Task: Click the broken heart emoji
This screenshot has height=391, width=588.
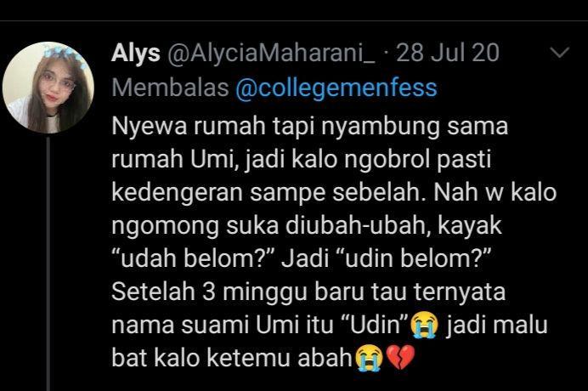Action: pyautogui.click(x=400, y=358)
